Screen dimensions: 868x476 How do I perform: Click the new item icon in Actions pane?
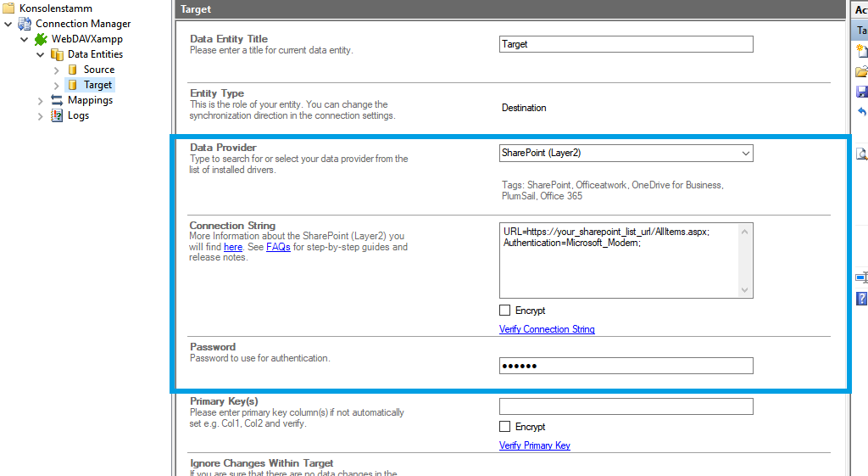(x=862, y=51)
